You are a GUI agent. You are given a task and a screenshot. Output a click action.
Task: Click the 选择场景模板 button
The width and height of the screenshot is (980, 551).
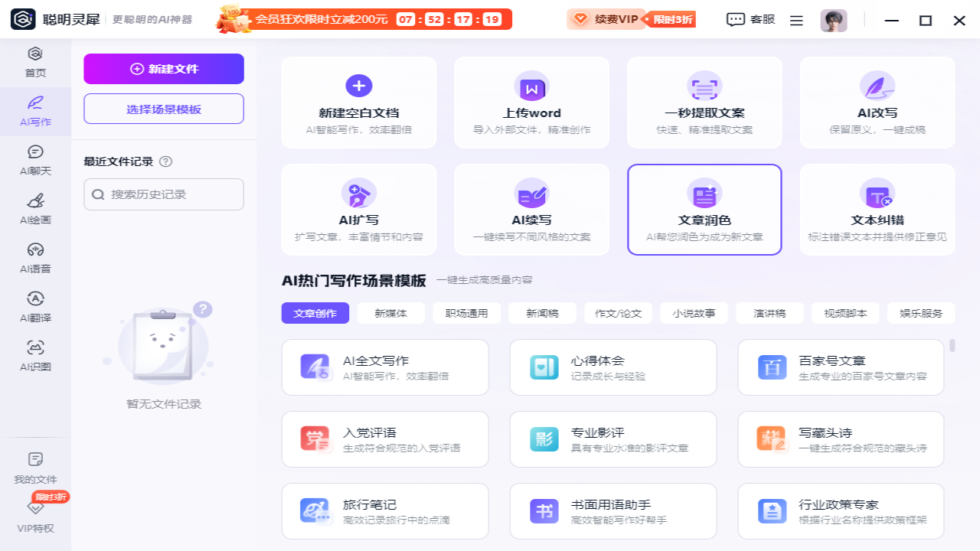(x=164, y=109)
